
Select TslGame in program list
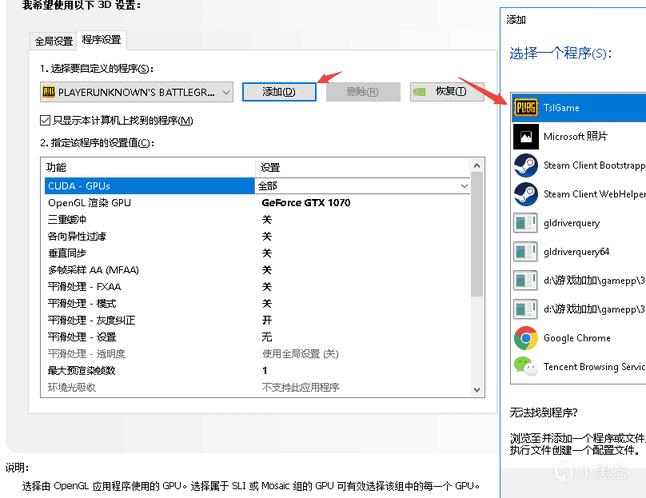coord(579,108)
